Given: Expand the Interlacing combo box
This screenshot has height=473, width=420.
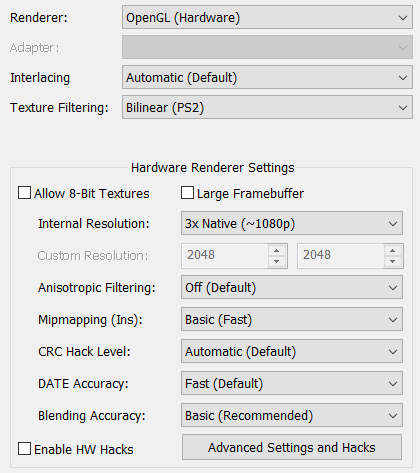Looking at the screenshot, I should click(x=267, y=77).
